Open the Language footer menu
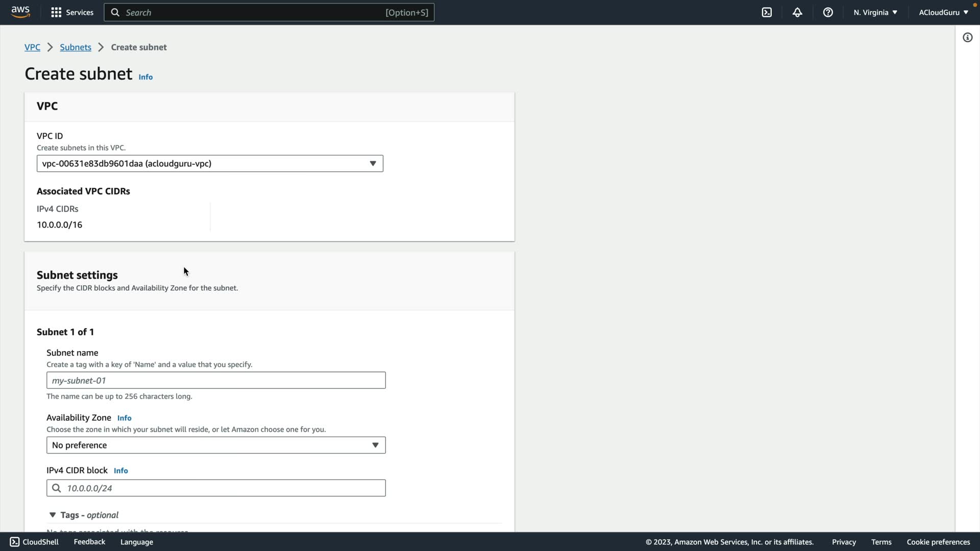This screenshot has width=980, height=551. [x=136, y=542]
